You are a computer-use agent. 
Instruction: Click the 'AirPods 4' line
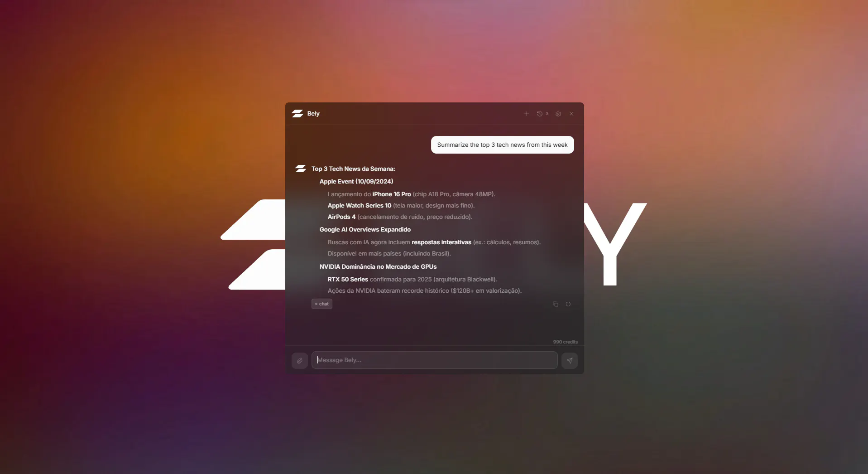[x=400, y=217]
